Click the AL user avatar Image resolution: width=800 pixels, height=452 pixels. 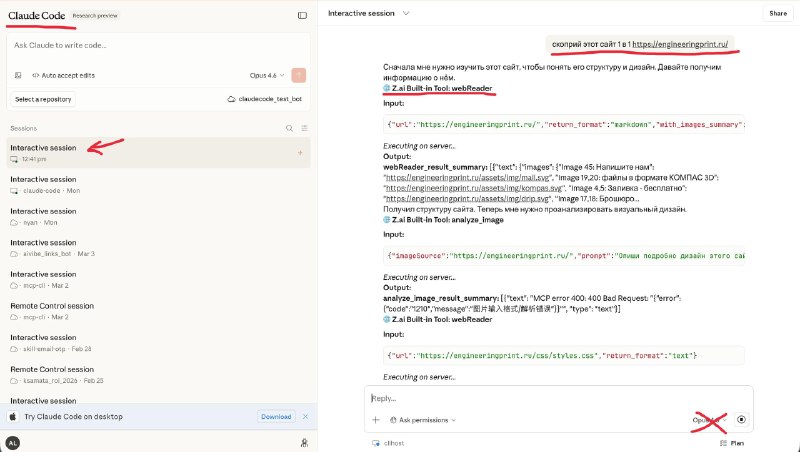click(13, 441)
